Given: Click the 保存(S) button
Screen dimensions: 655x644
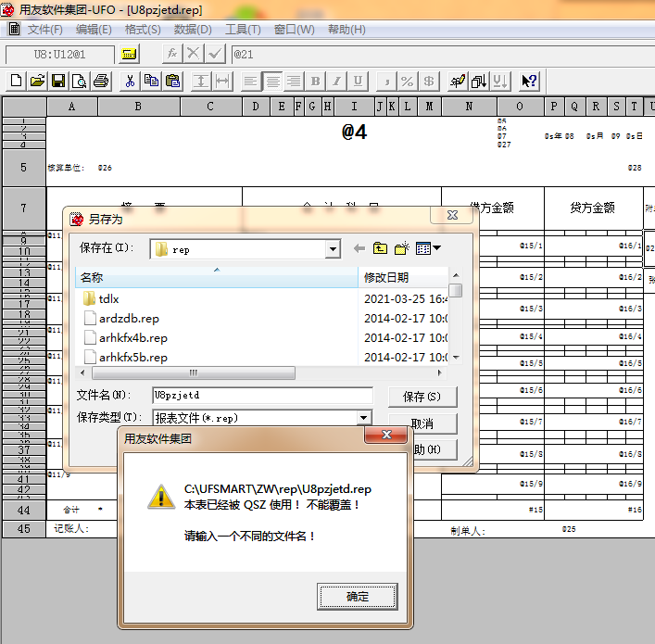Looking at the screenshot, I should 422,397.
